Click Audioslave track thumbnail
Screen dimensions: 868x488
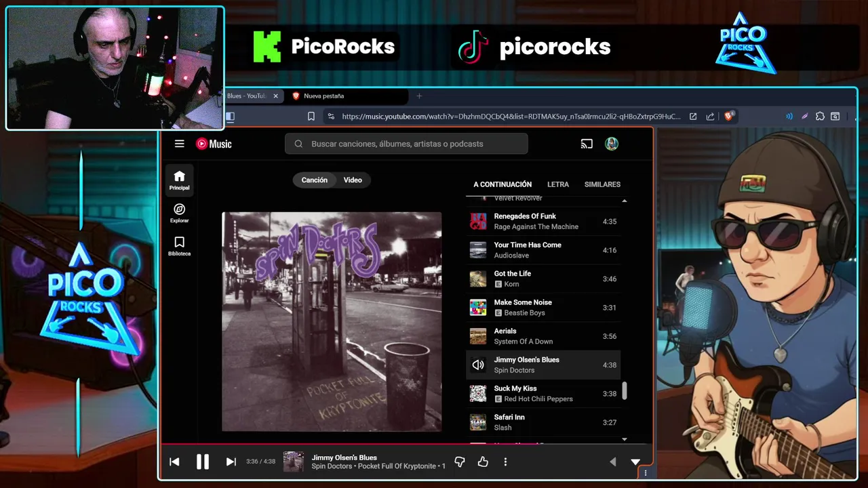coord(478,250)
